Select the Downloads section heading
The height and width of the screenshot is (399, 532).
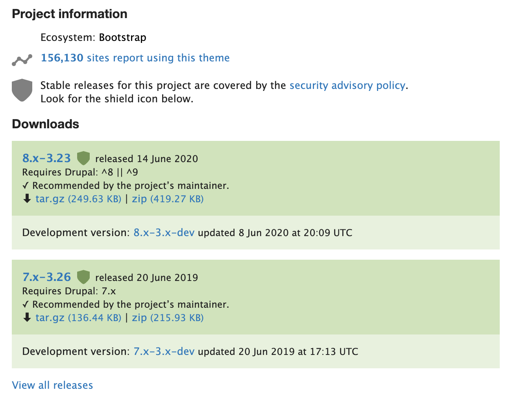click(45, 124)
